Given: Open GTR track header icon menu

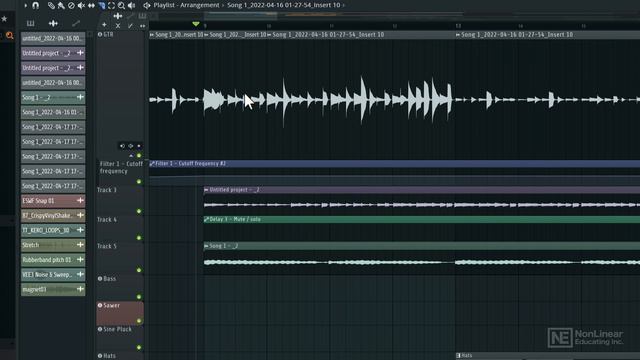Looking at the screenshot, I should [x=100, y=35].
